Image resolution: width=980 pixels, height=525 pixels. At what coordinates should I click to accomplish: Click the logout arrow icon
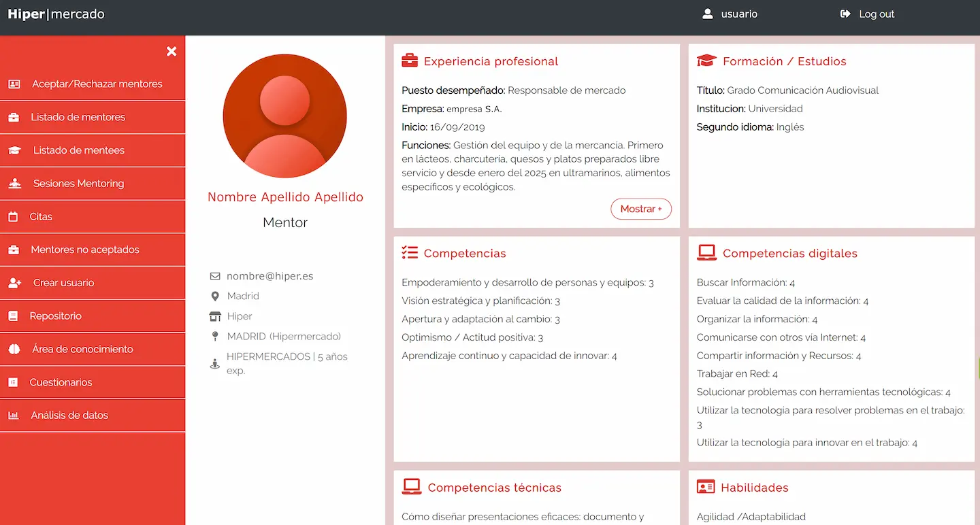pyautogui.click(x=845, y=14)
